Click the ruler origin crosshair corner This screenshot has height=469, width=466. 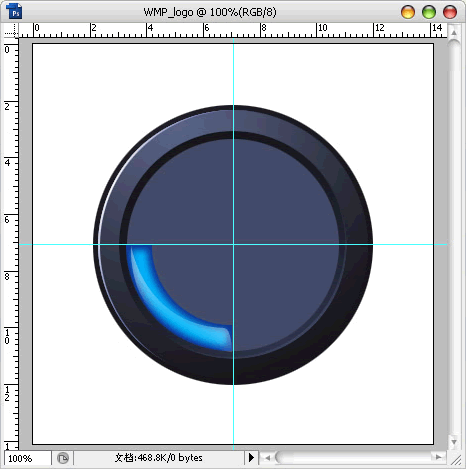pyautogui.click(x=11, y=31)
